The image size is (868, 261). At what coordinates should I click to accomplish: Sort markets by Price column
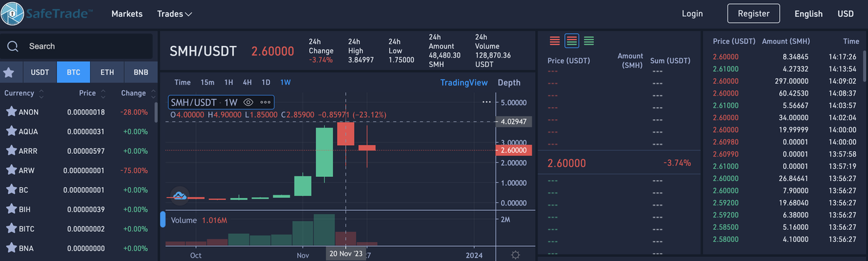pos(92,93)
